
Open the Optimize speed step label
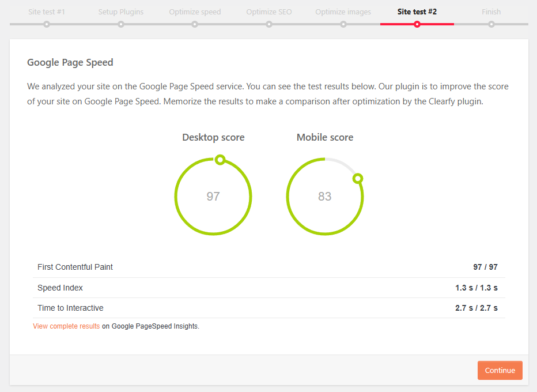195,12
